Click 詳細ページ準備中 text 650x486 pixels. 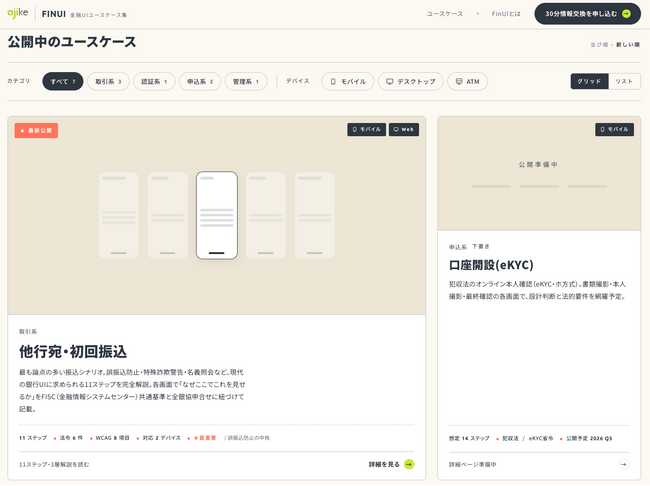click(x=473, y=464)
